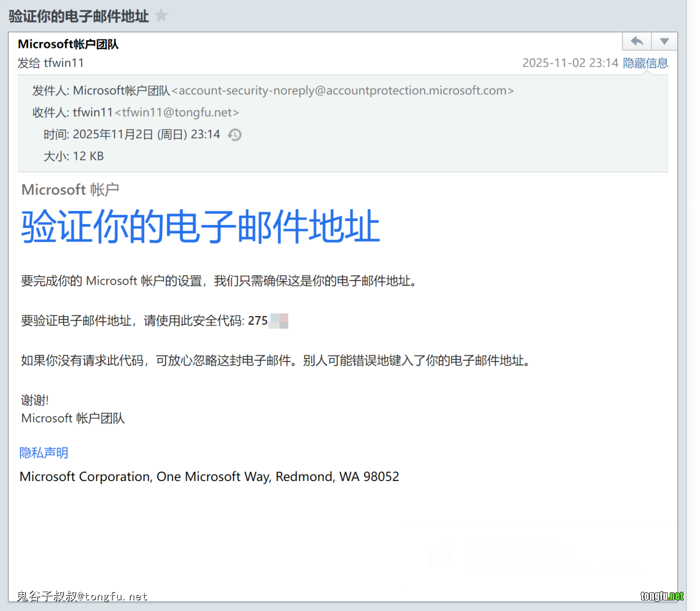Click the 12 KB size value
700x611 pixels.
tap(88, 156)
